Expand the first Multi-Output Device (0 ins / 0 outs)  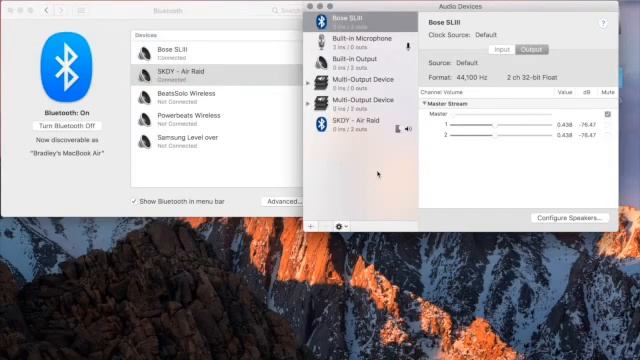(308, 83)
